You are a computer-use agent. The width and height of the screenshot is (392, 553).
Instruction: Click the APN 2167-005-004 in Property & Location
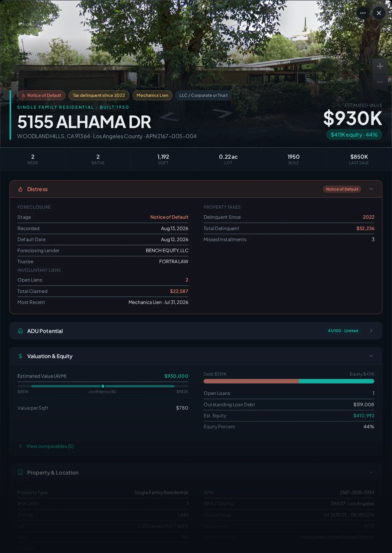pos(357,493)
